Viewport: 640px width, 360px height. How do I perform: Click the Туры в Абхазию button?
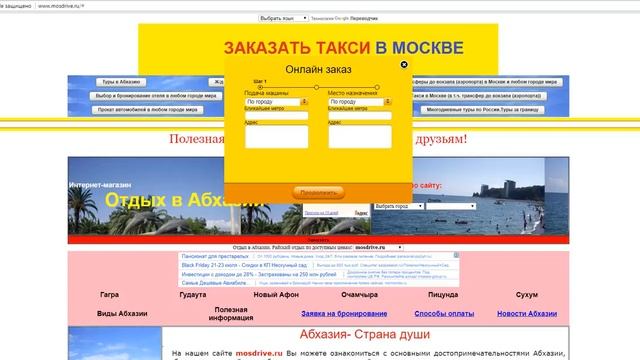[121, 82]
